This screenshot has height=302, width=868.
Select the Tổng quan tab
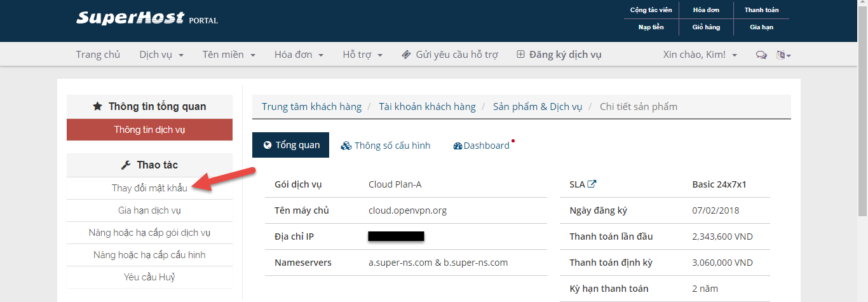pos(291,145)
